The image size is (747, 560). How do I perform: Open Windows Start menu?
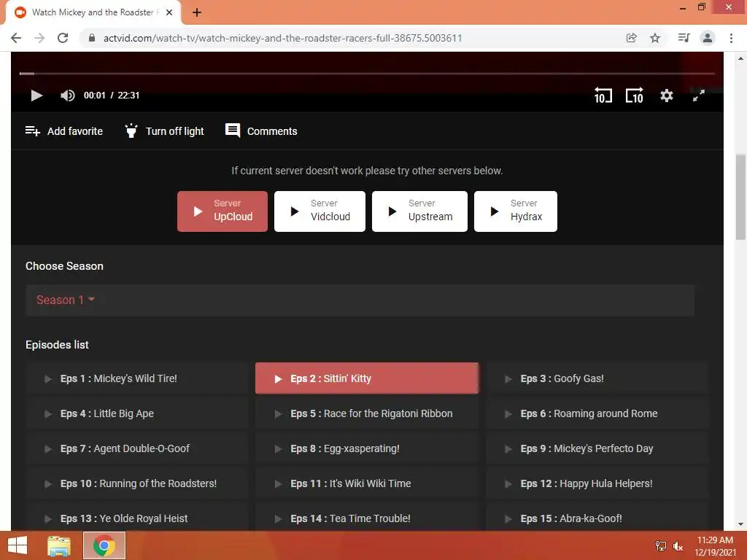point(18,545)
